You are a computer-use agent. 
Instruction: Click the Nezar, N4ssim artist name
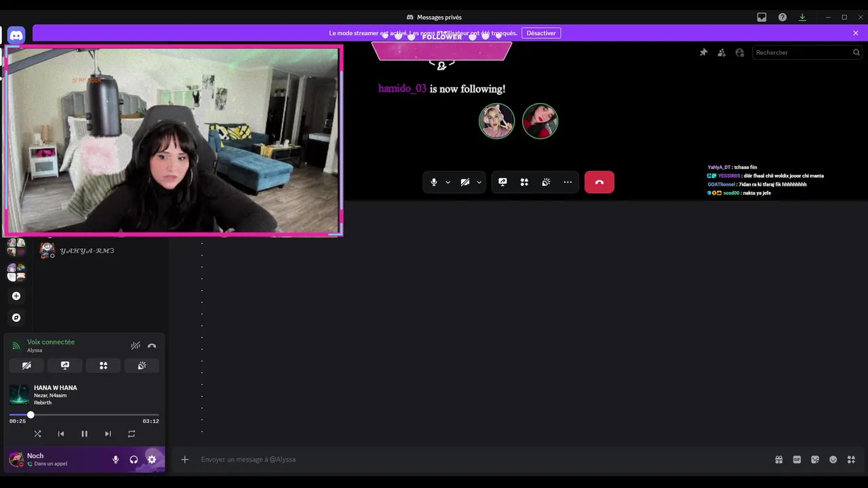click(50, 395)
